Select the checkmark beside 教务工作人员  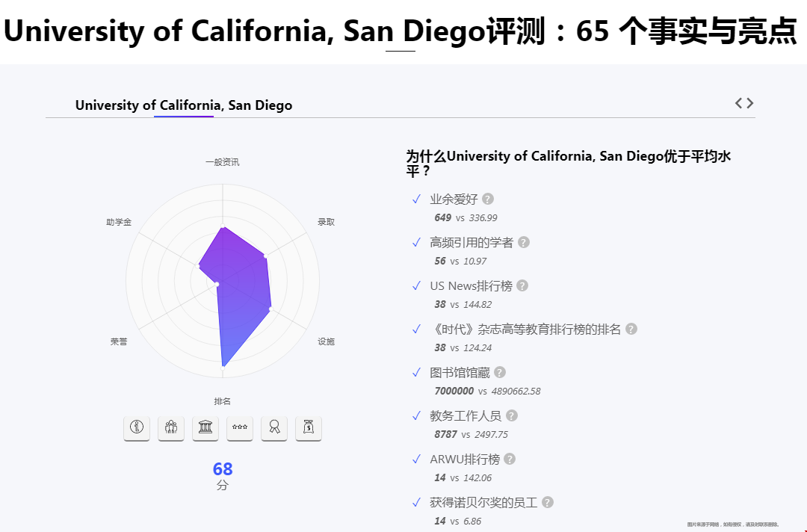416,415
